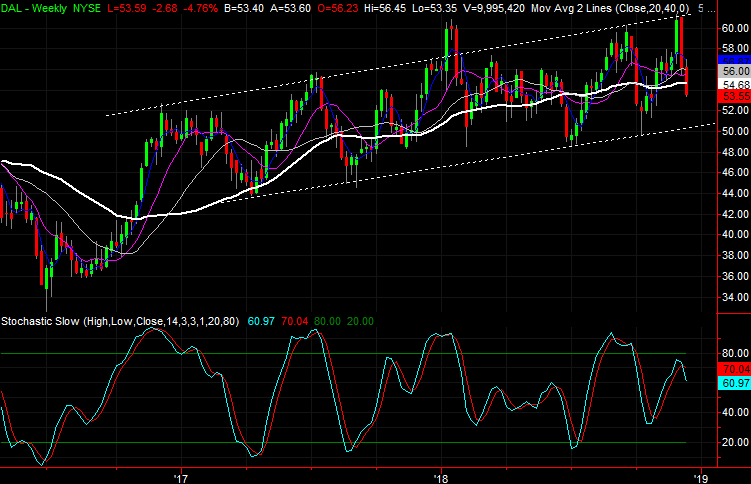Click the red 70.04 stochastic value tag
Screen dimensions: 751x484
click(734, 368)
